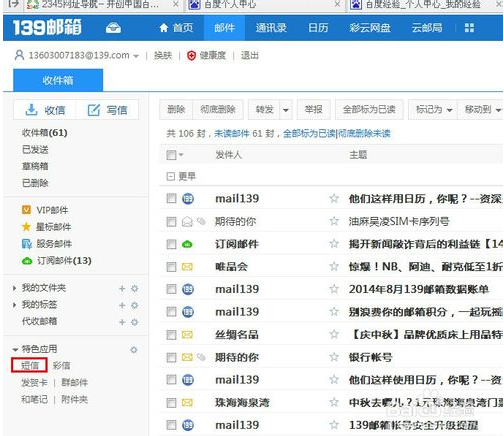Tick the select-all checkbox in the list header

click(171, 155)
